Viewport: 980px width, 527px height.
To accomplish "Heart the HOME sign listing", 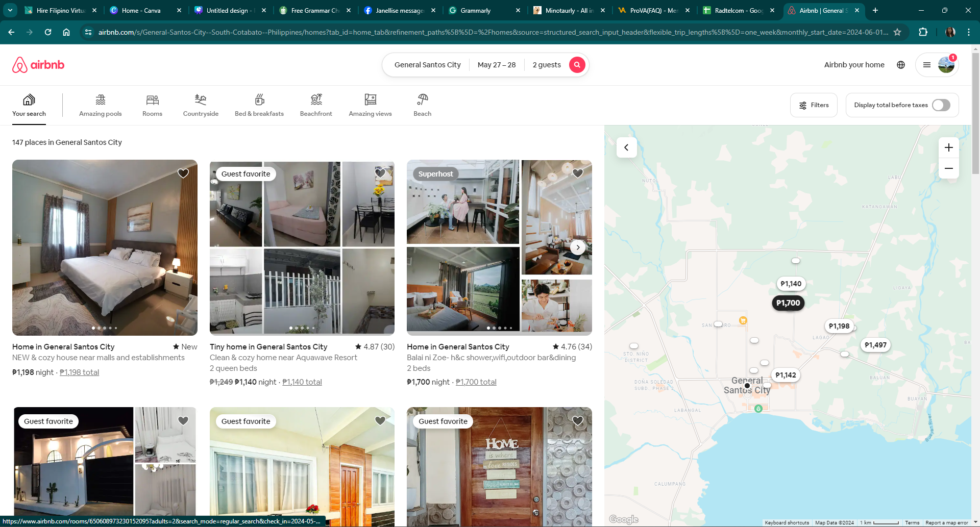I will (578, 421).
